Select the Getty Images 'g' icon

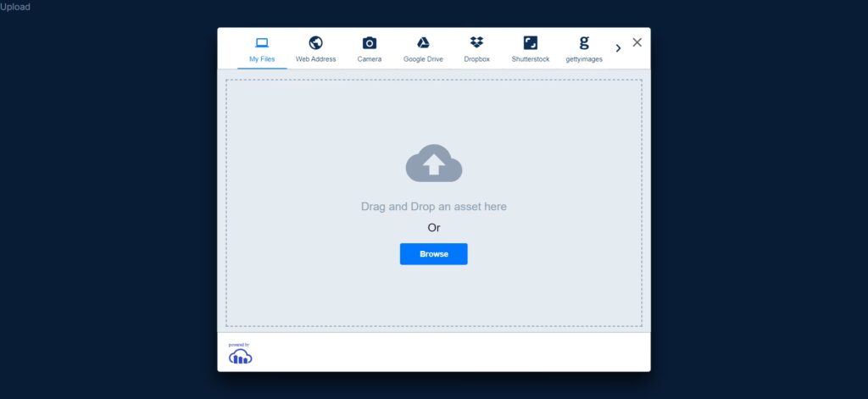[584, 43]
